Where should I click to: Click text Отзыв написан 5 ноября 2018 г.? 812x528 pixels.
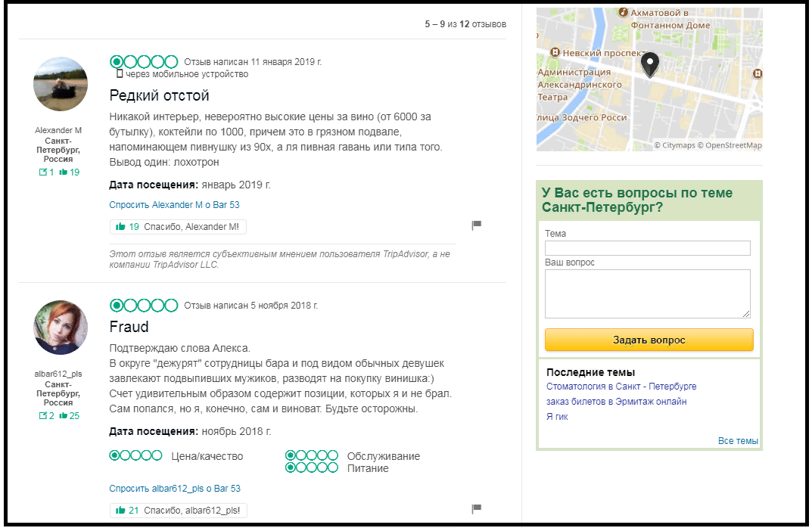coord(250,306)
